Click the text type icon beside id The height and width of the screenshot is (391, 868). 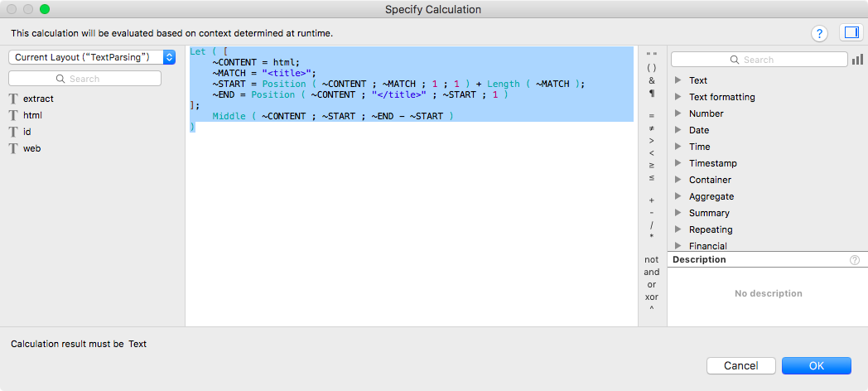pyautogui.click(x=13, y=132)
